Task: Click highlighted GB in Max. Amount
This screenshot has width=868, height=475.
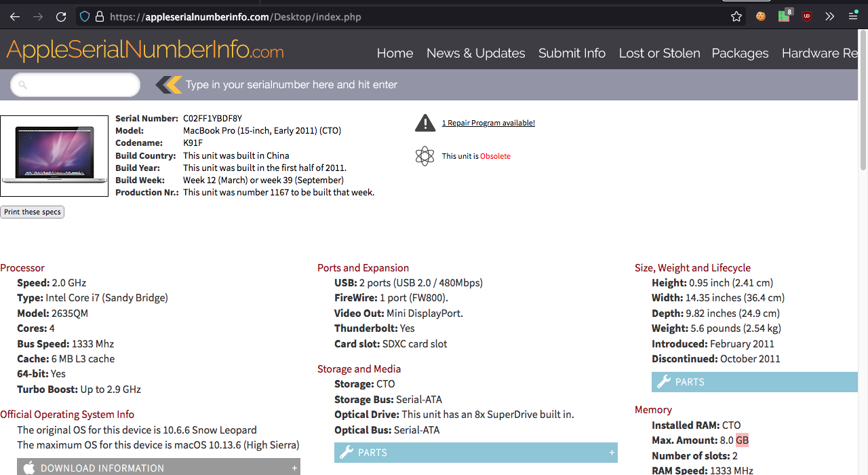Action: (x=742, y=440)
